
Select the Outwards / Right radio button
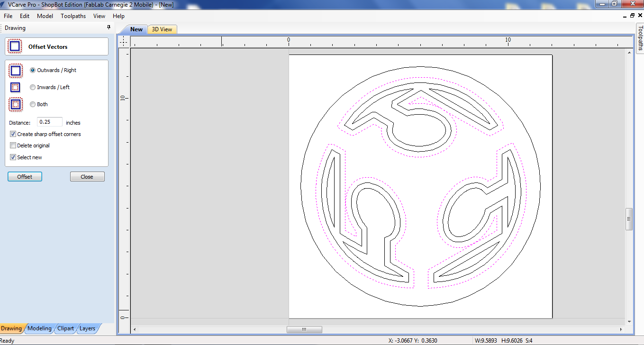(33, 70)
